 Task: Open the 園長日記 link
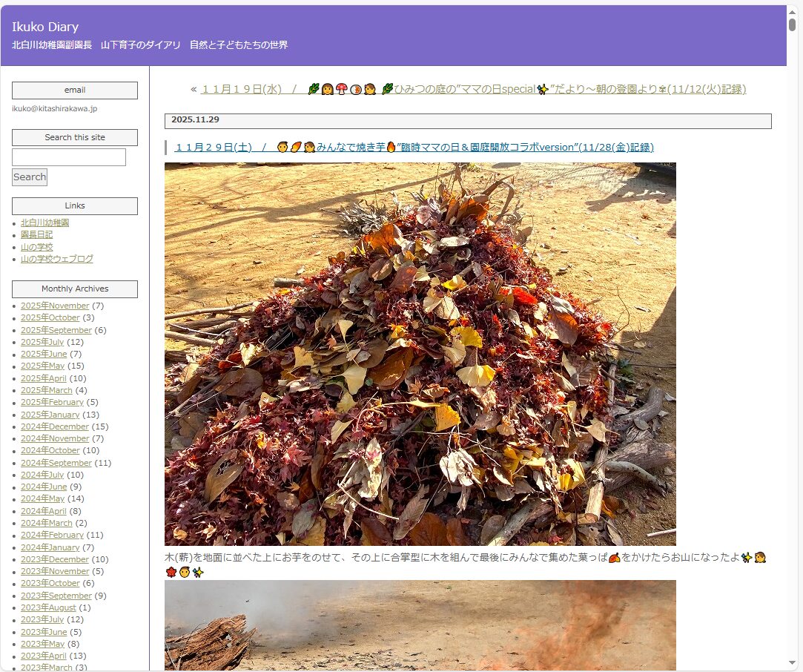click(x=36, y=234)
